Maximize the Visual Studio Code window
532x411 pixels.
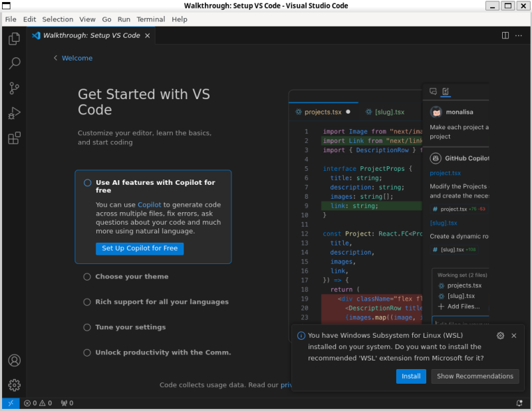(x=508, y=5)
